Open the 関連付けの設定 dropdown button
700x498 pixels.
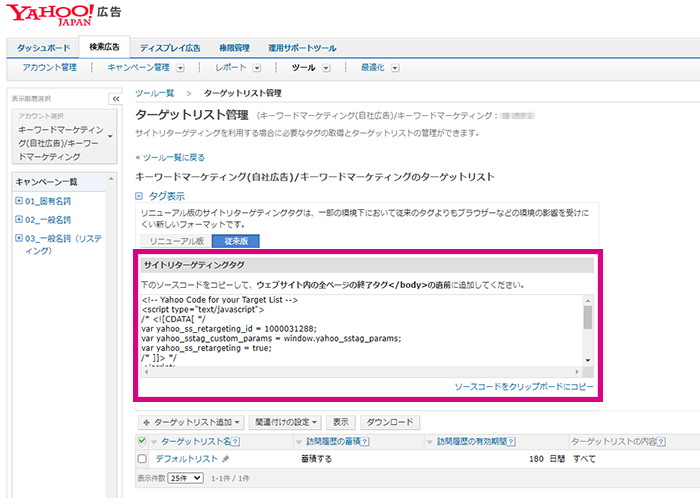[x=286, y=422]
